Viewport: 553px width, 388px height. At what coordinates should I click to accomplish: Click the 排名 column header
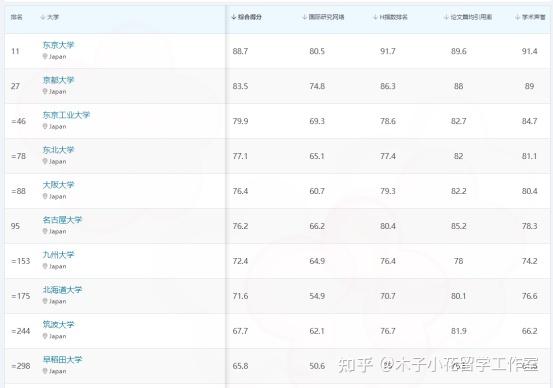(16, 17)
